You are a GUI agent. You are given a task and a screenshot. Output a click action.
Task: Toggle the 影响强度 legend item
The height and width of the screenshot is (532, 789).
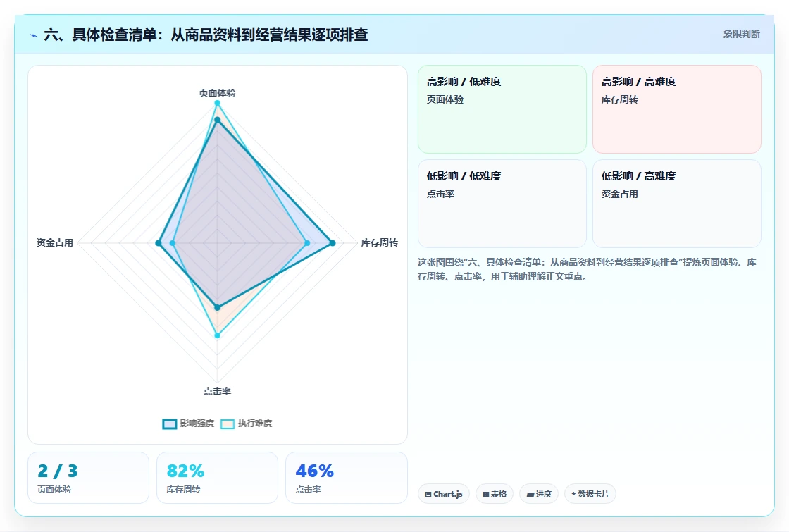click(189, 423)
